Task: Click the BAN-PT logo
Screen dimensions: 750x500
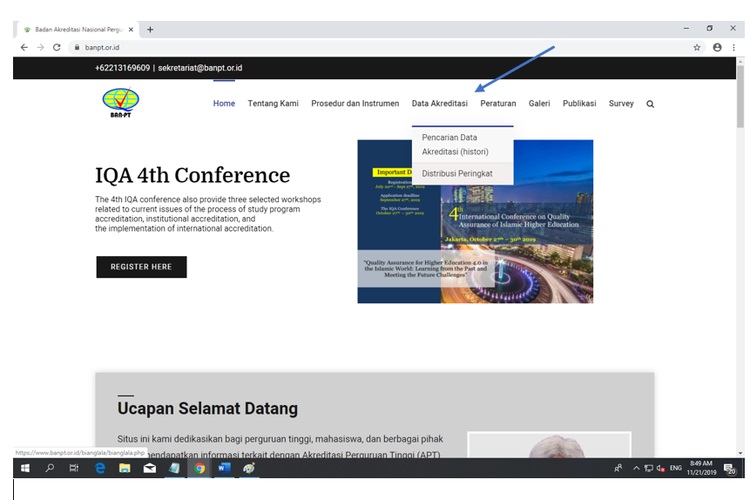Action: (x=121, y=102)
